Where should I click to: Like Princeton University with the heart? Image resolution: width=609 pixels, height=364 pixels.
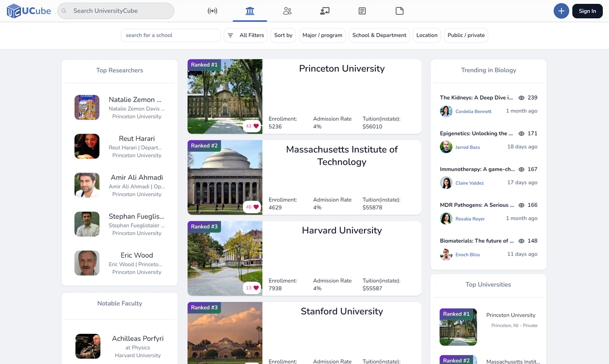pos(256,126)
